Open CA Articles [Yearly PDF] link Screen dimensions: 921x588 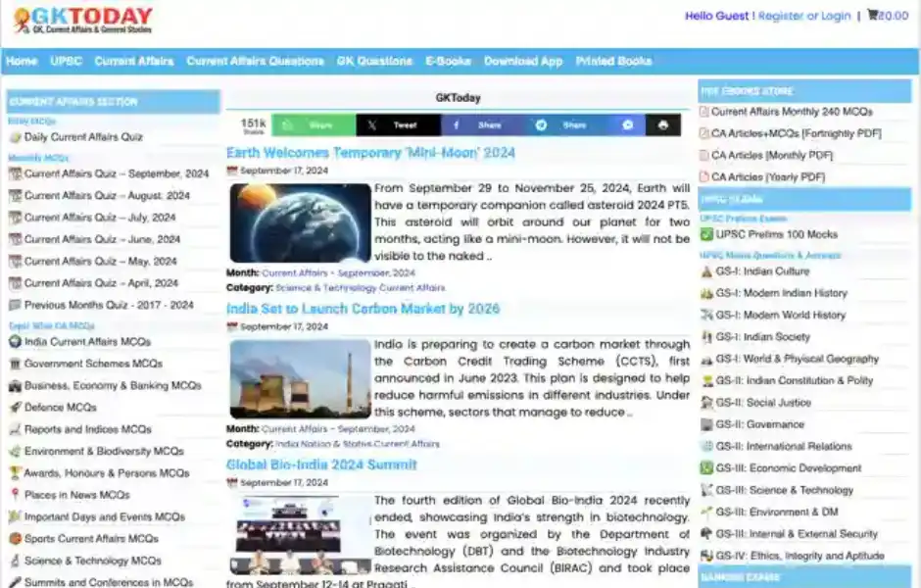(x=768, y=176)
